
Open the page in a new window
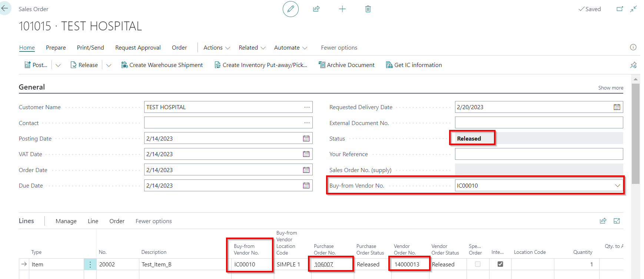(620, 9)
